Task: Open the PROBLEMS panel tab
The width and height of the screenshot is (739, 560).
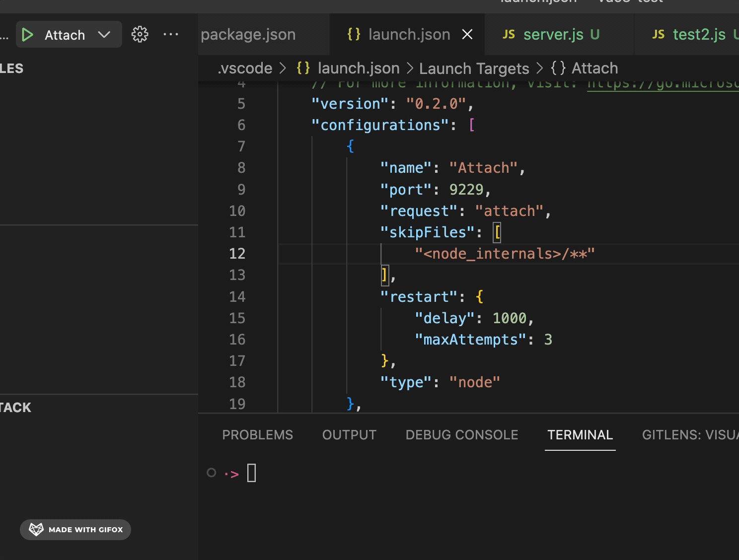Action: coord(257,435)
